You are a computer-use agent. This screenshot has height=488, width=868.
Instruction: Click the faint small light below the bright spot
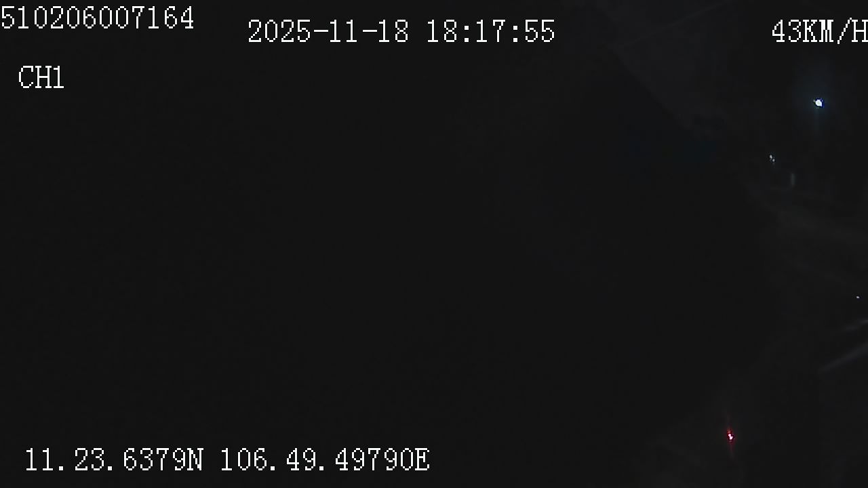tap(772, 159)
